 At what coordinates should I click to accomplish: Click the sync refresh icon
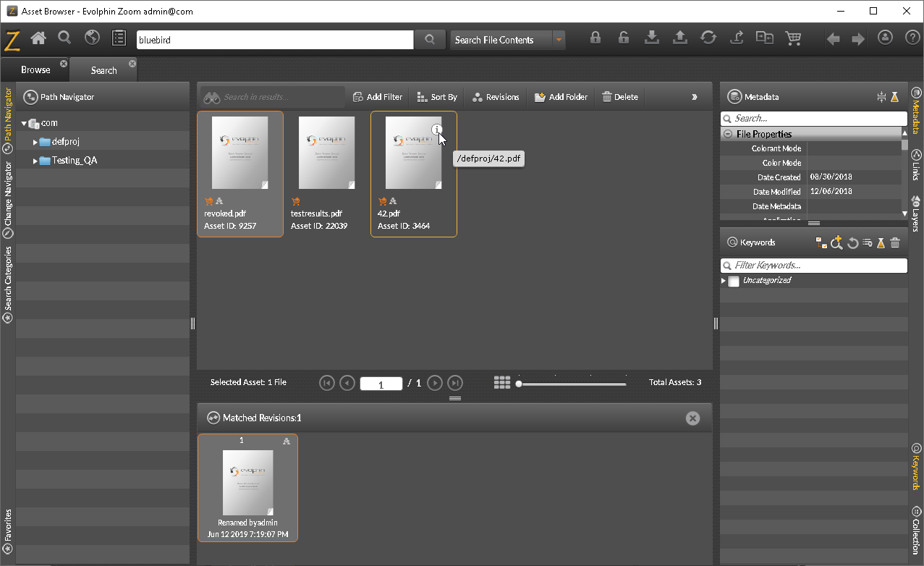coord(708,38)
